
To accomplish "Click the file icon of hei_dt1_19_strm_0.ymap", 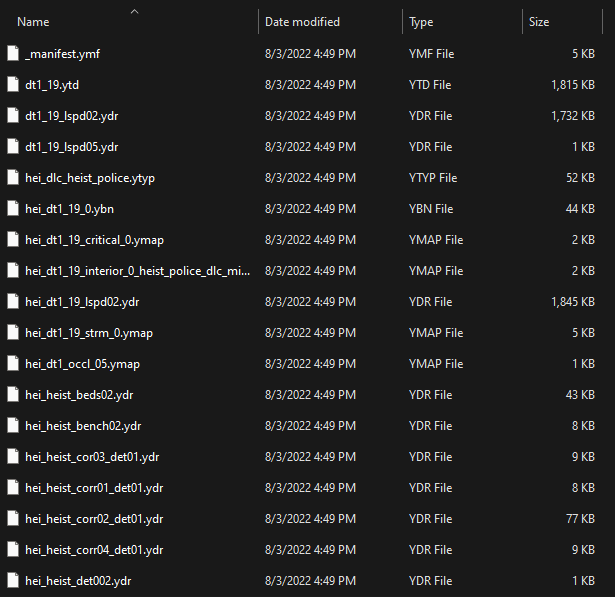I will (13, 333).
